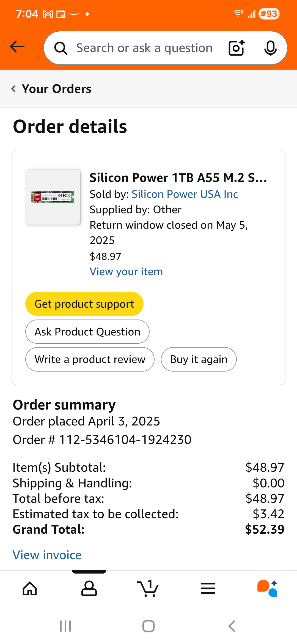Image resolution: width=297 pixels, height=644 pixels.
Task: Tap the microphone voice search icon
Action: pyautogui.click(x=270, y=48)
